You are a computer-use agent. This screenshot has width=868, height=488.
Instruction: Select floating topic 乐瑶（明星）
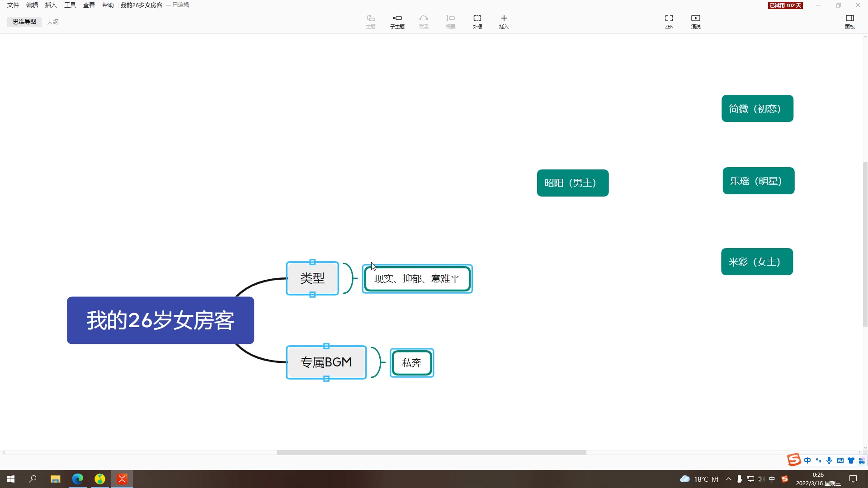click(759, 181)
